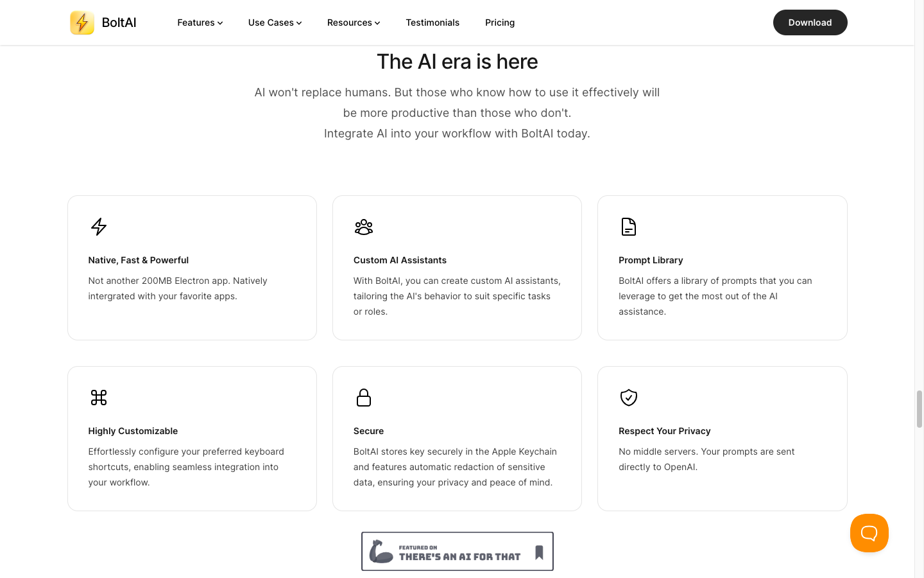Select the Respect Your Privacy heading

pos(665,431)
